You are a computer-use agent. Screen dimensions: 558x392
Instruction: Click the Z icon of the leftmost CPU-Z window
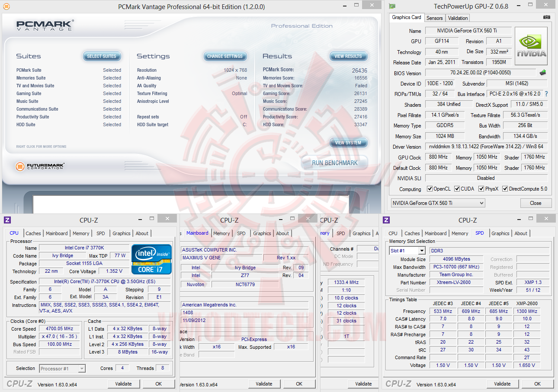click(x=7, y=220)
